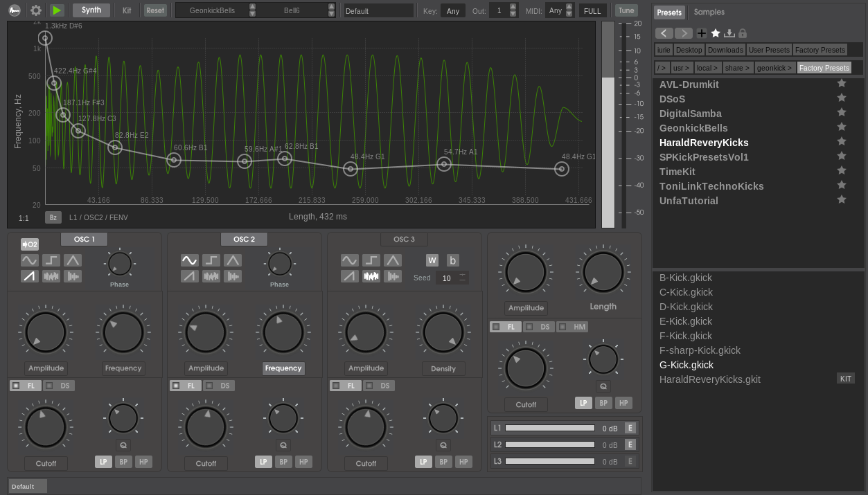
Task: Switch to the Samples tab
Action: pos(709,12)
